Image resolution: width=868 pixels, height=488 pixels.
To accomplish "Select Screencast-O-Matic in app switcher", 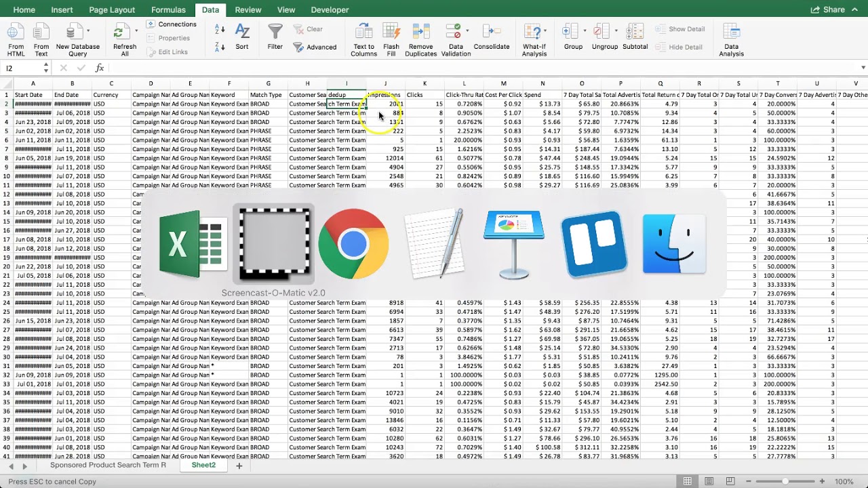I will (273, 244).
